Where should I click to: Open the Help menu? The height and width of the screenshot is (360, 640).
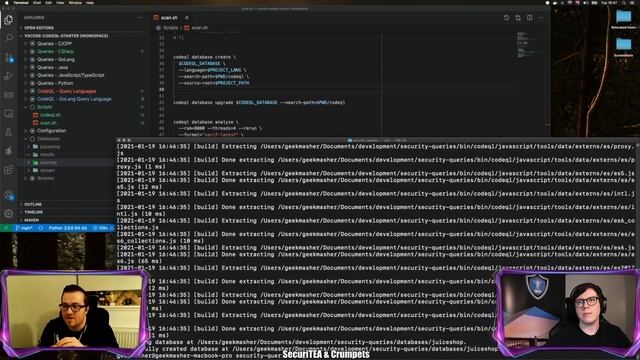tap(90, 2)
